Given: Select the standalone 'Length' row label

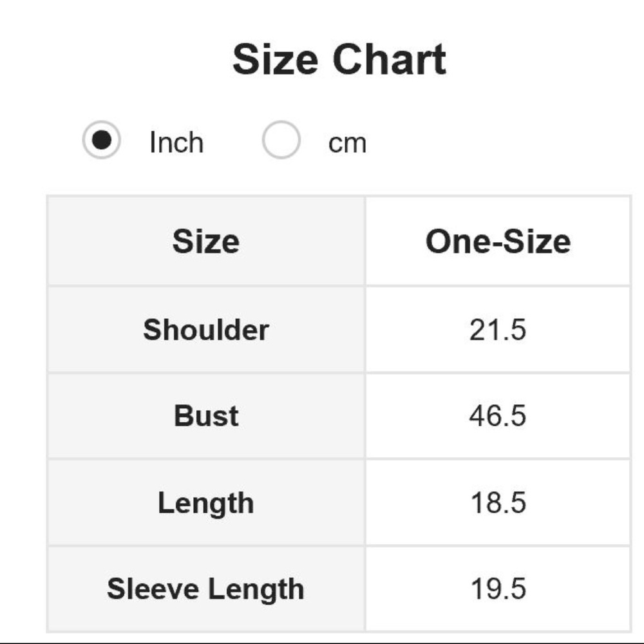Looking at the screenshot, I should click(206, 503).
